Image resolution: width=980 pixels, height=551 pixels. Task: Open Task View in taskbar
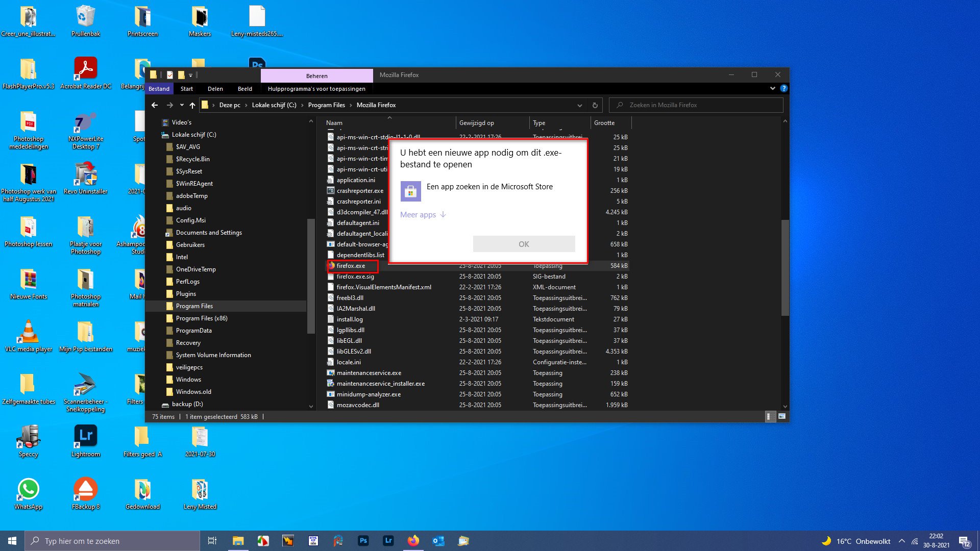pyautogui.click(x=212, y=541)
